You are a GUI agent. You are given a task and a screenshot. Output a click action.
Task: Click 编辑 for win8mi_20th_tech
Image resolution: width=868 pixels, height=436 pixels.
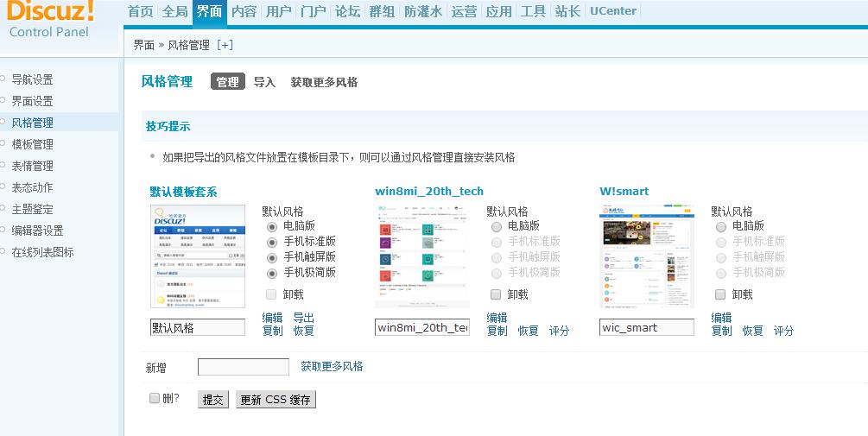(497, 318)
